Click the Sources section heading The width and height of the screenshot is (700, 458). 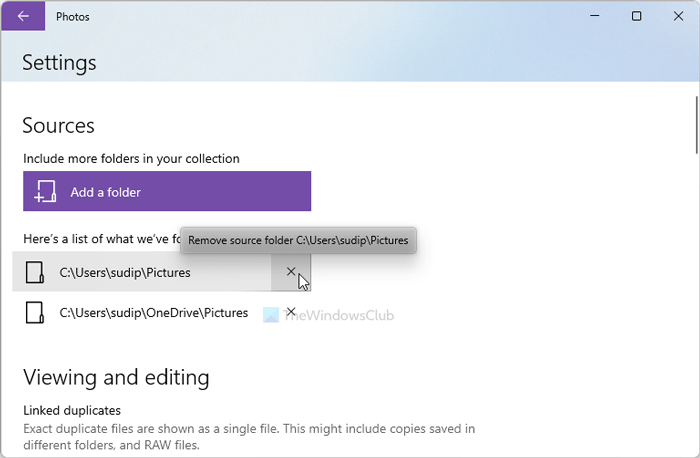click(x=58, y=126)
